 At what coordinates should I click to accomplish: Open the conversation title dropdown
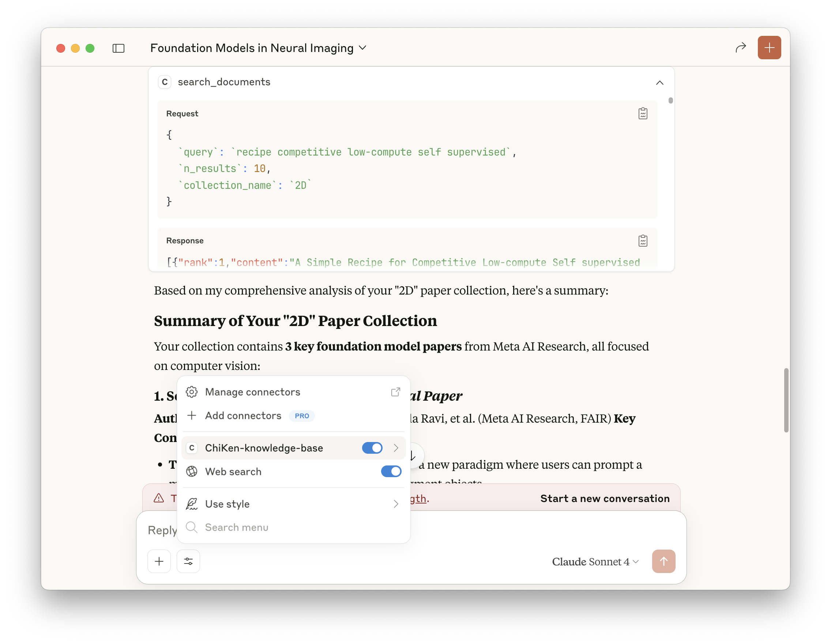(362, 48)
